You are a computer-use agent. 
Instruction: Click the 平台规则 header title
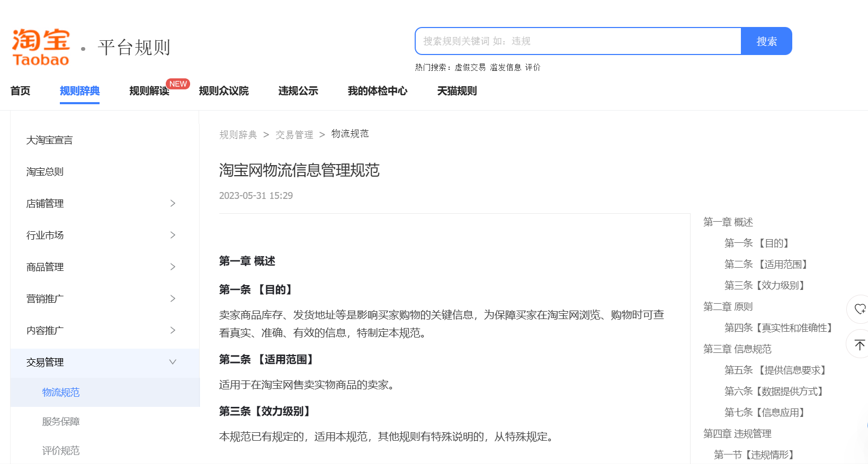point(134,48)
